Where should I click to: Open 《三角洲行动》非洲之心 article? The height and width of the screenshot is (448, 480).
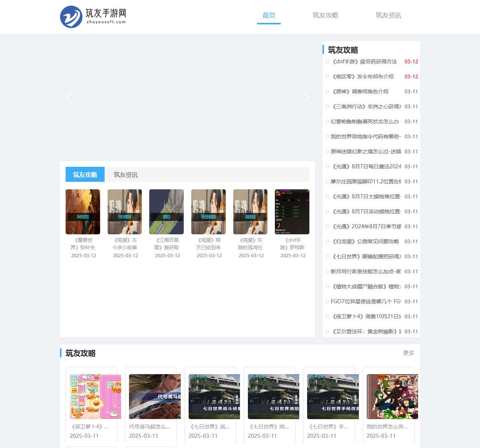click(x=366, y=106)
